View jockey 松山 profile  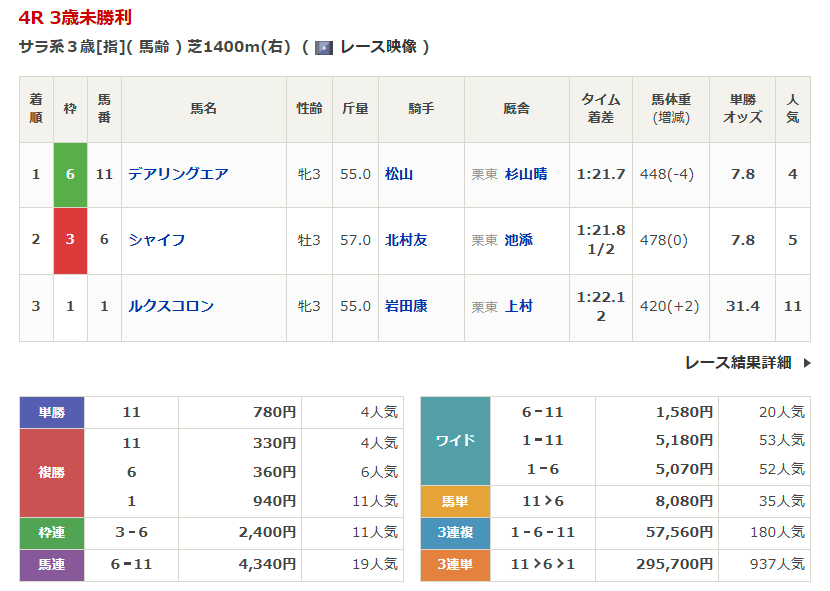tap(399, 174)
